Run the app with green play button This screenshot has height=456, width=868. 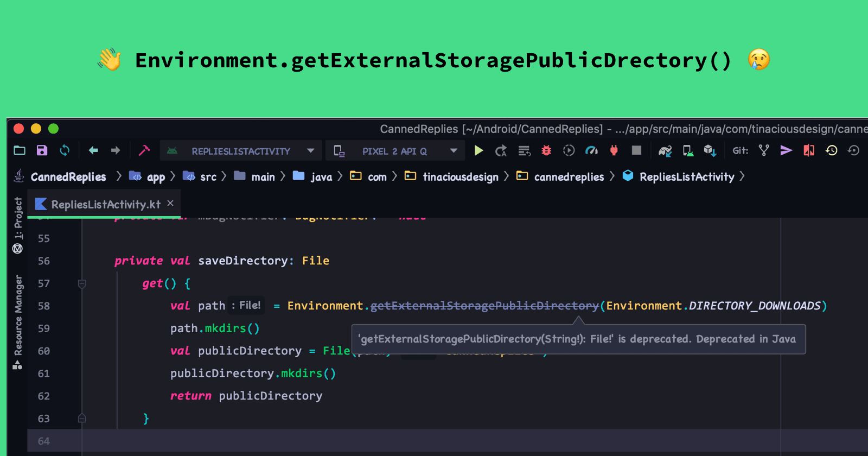pyautogui.click(x=478, y=150)
